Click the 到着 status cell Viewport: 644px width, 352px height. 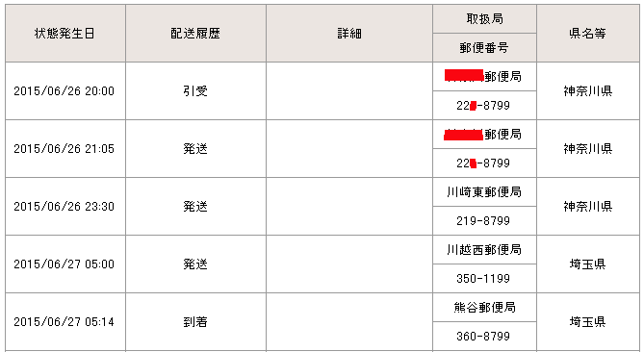pyautogui.click(x=195, y=321)
